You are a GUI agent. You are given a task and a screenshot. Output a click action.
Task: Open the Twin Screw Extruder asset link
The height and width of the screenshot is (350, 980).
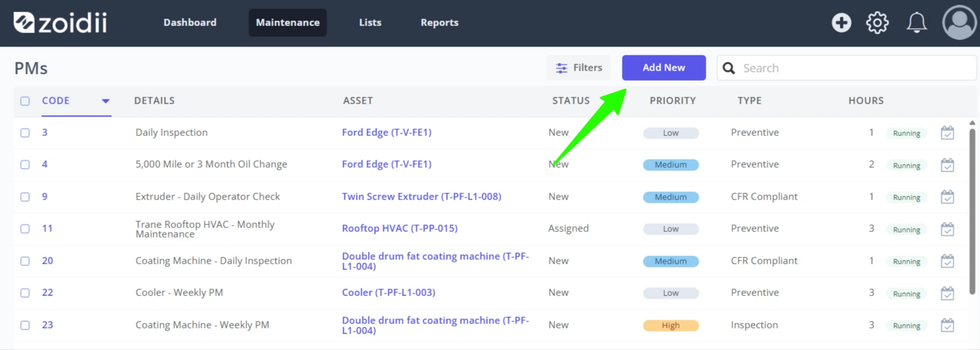422,197
